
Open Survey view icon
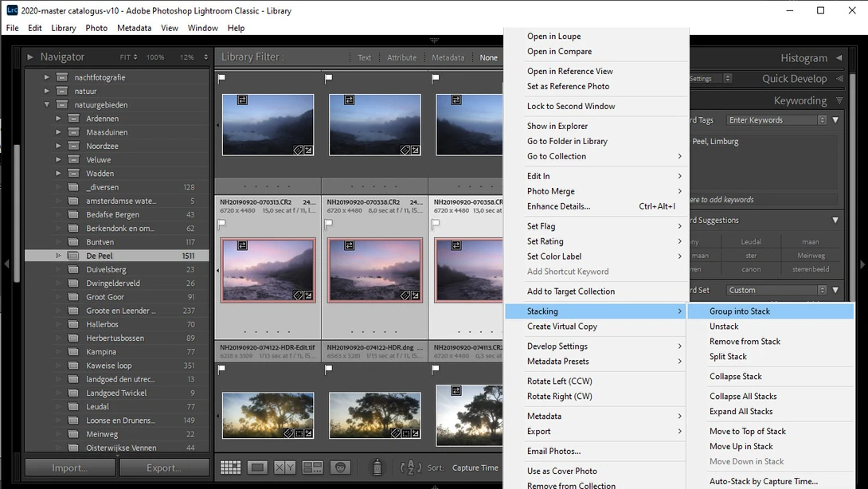pos(312,467)
